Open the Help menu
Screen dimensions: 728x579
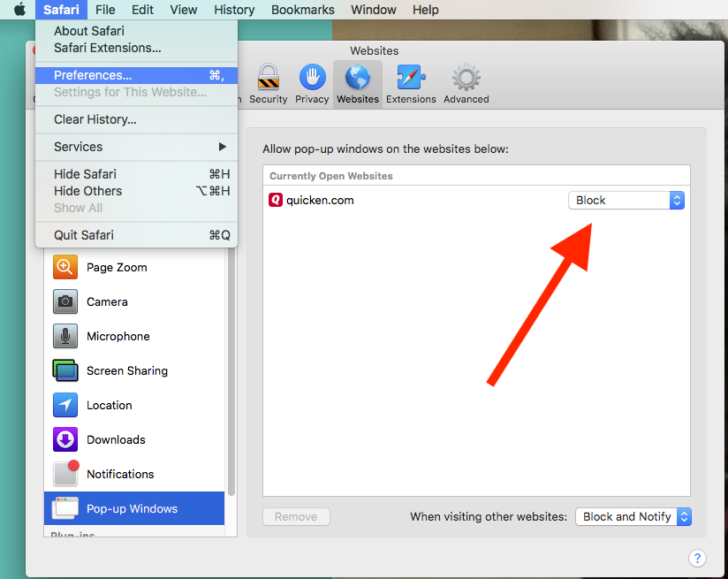click(425, 10)
